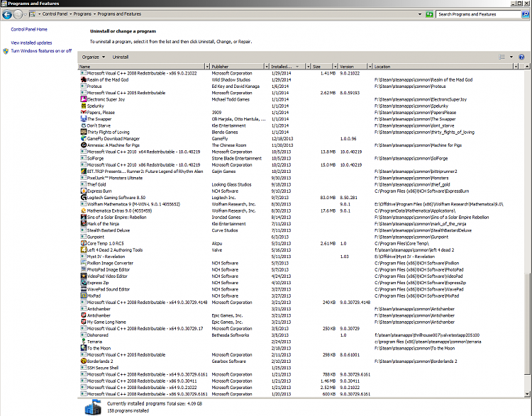Click the Electronic Super Joy icon
This screenshot has width=532, height=416.
[84, 99]
